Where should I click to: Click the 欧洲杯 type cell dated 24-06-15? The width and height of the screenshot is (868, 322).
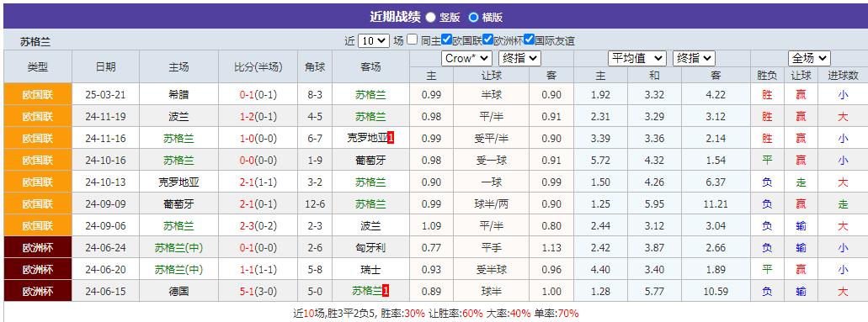pyautogui.click(x=38, y=291)
